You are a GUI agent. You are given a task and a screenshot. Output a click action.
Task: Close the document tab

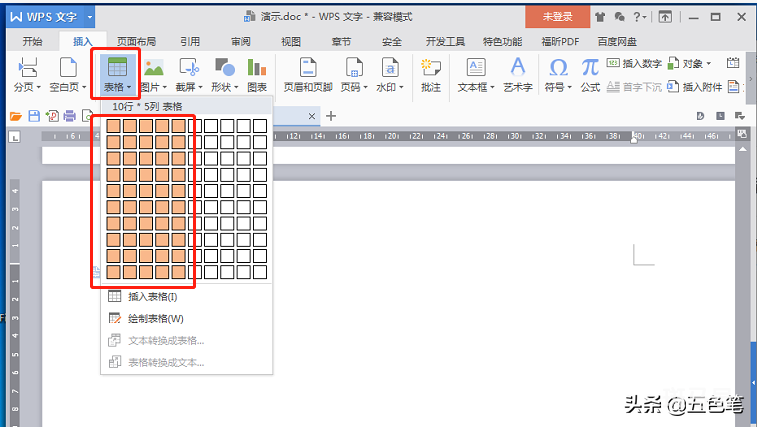coord(312,116)
